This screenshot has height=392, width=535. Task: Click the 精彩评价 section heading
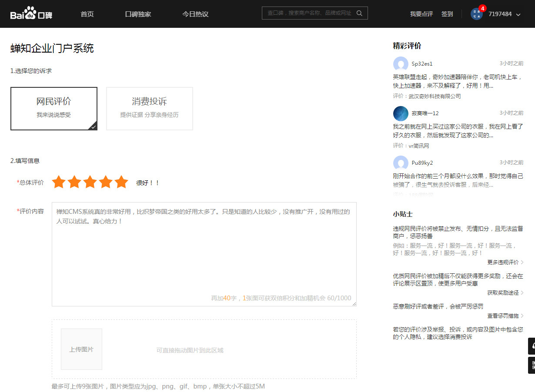coord(407,46)
